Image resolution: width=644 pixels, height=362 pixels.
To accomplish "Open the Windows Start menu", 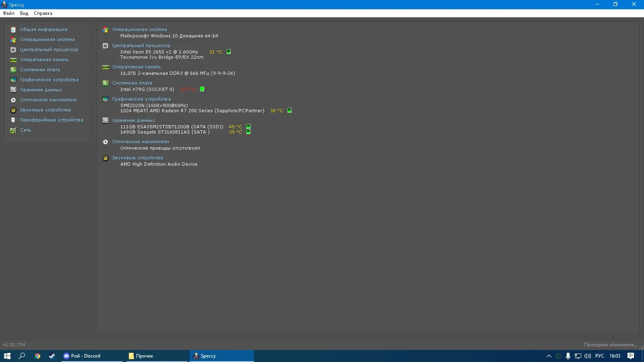I will coord(7,356).
